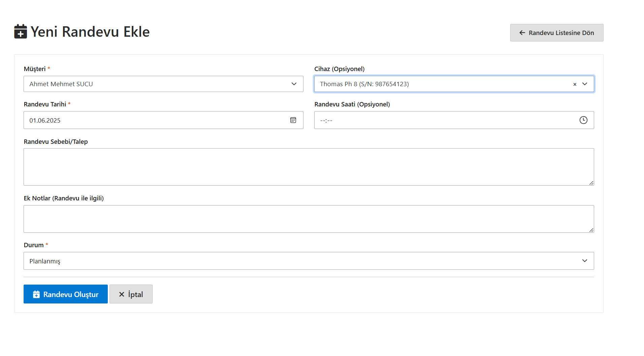Go back via Randevu Listesine Dön text
The height and width of the screenshot is (356, 644).
click(x=561, y=33)
